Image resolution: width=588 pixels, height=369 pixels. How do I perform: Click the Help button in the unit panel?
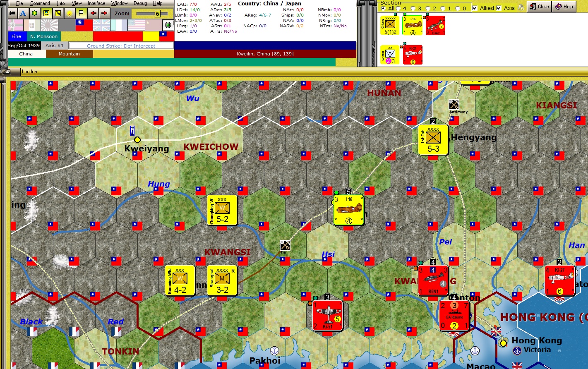(x=564, y=7)
